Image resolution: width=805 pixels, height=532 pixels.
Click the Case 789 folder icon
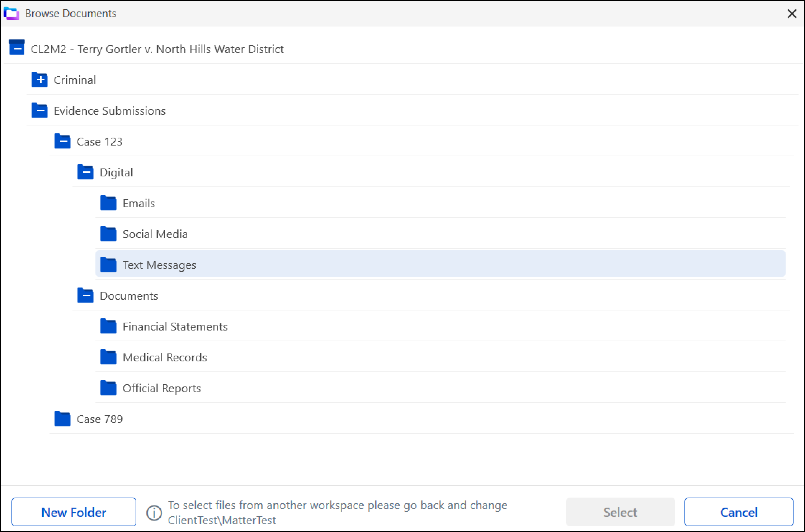pos(62,418)
